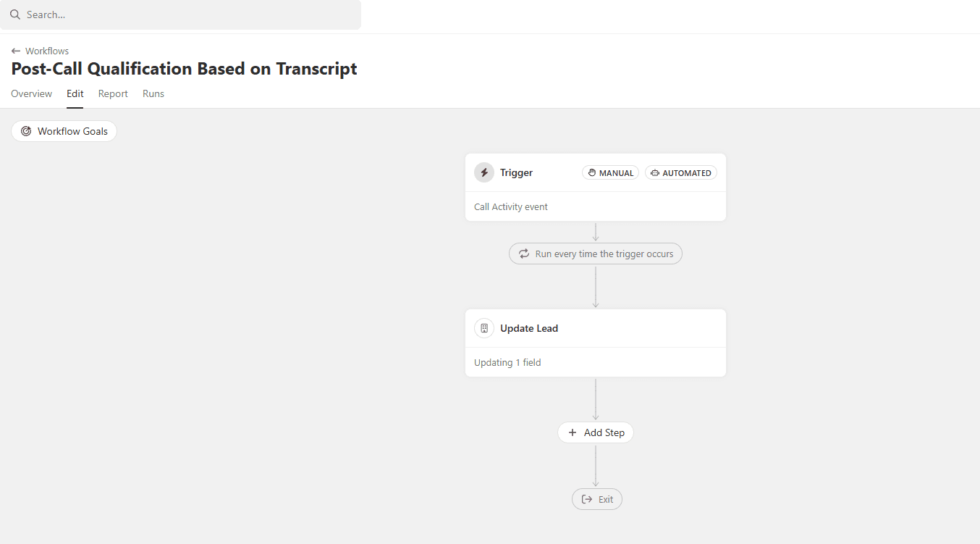Switch to the Overview tab
The height and width of the screenshot is (544, 980).
tap(32, 93)
